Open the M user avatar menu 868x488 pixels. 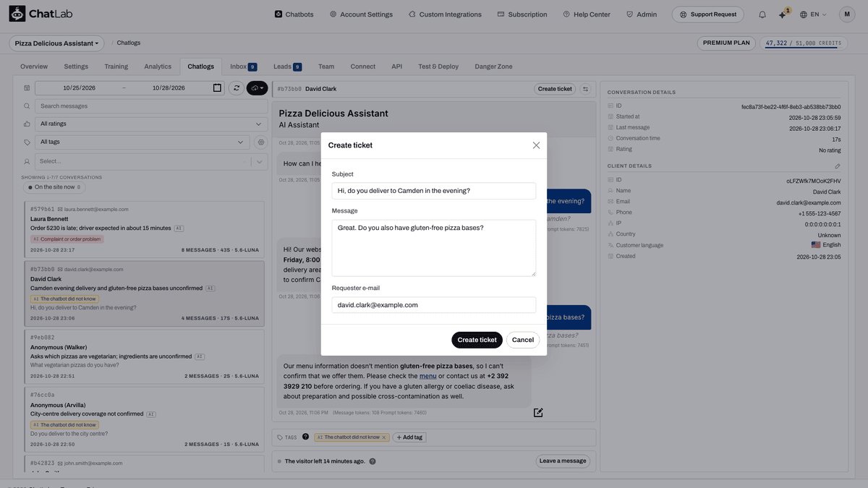pyautogui.click(x=846, y=14)
